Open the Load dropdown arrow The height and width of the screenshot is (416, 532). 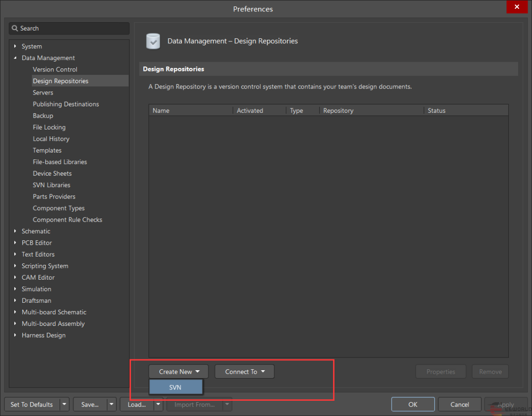(158, 405)
